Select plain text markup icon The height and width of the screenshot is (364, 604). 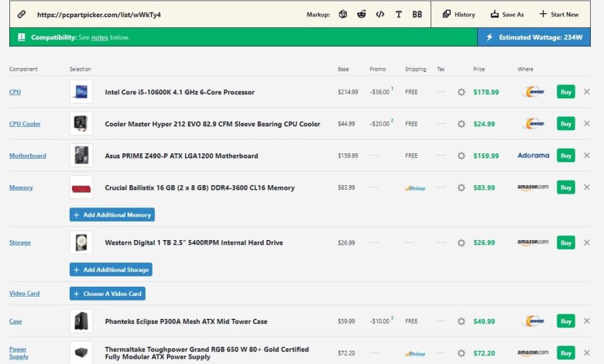click(398, 15)
